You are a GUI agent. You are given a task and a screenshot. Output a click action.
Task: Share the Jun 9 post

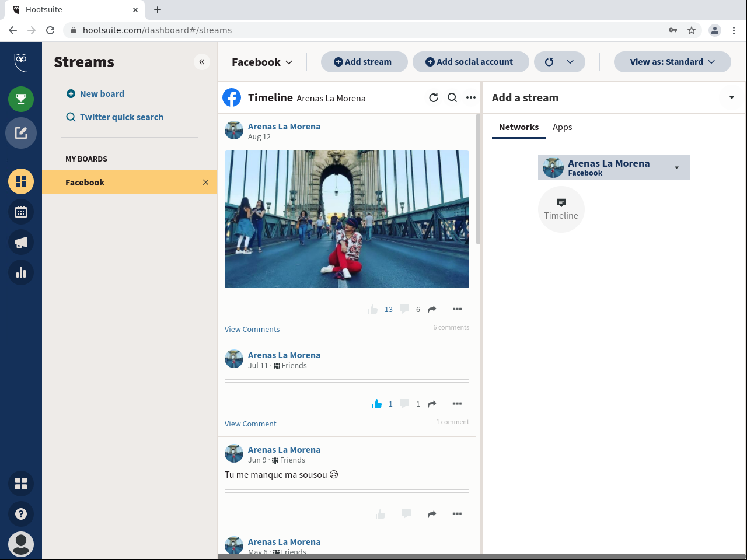coord(432,514)
